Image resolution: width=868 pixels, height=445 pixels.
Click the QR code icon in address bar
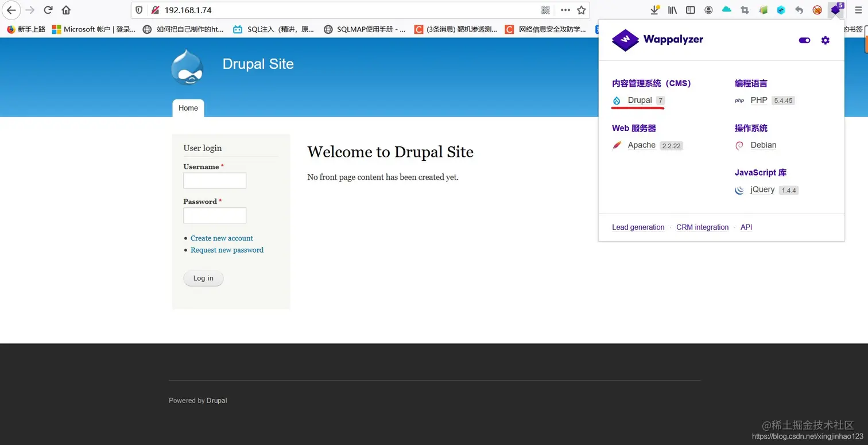(x=545, y=10)
